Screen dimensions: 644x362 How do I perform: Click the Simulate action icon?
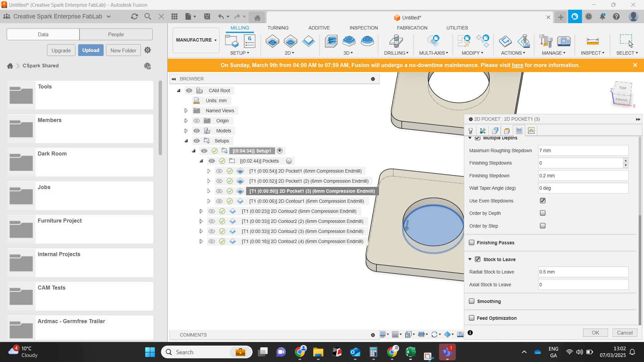click(x=505, y=41)
